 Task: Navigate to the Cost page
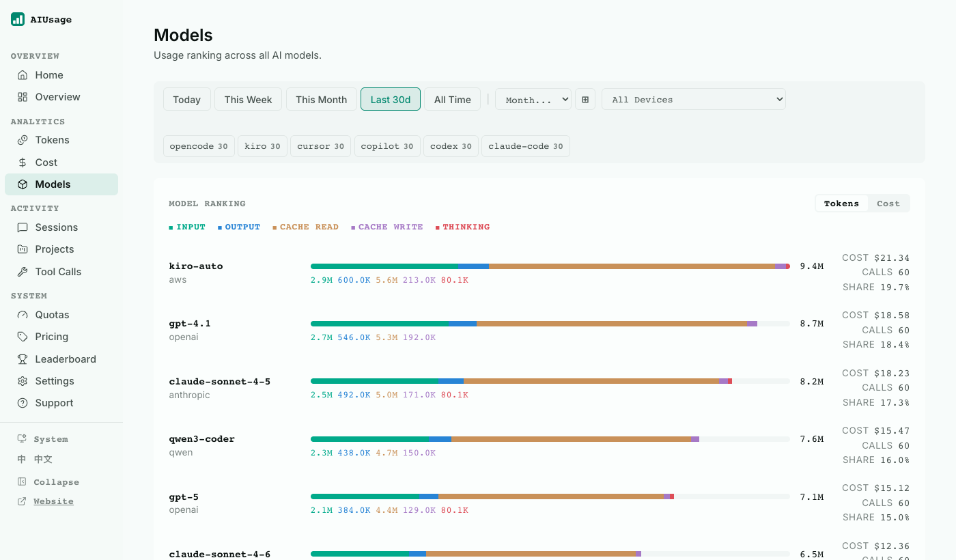(x=61, y=163)
